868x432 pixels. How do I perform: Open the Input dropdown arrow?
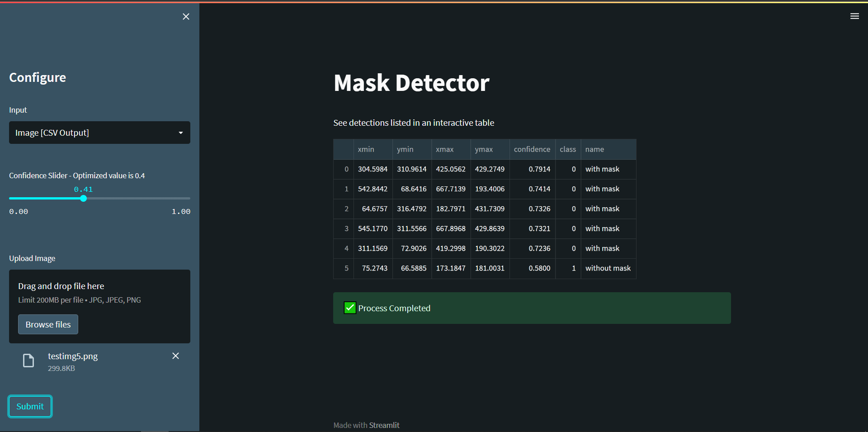tap(181, 133)
